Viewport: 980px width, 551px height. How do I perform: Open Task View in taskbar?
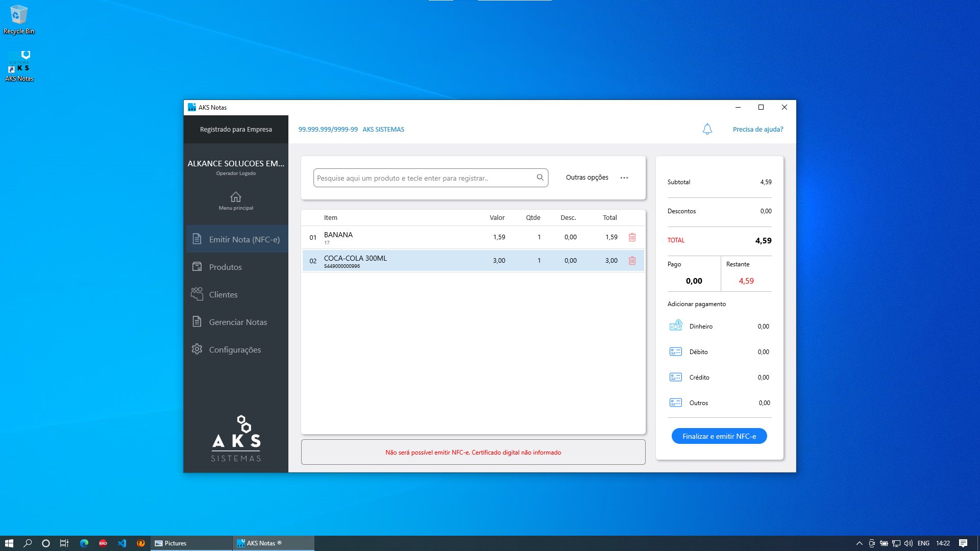(64, 543)
